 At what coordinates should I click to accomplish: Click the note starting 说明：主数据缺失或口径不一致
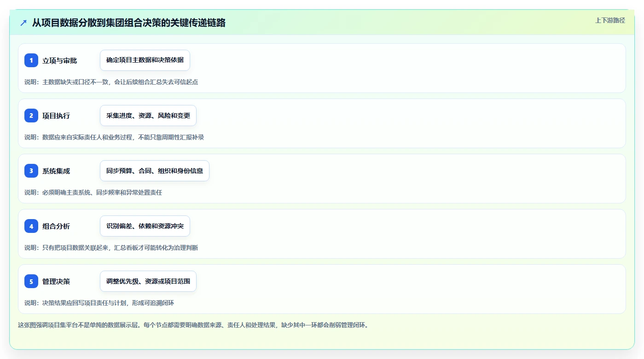pos(111,82)
